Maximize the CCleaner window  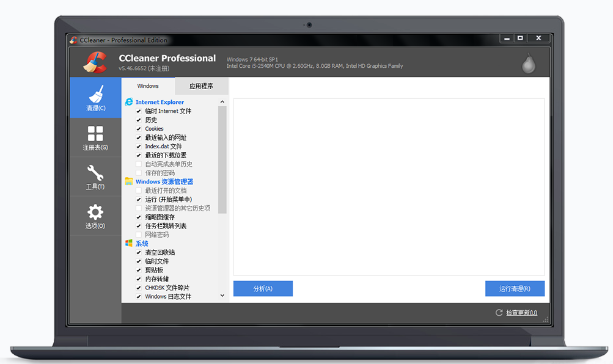point(520,38)
